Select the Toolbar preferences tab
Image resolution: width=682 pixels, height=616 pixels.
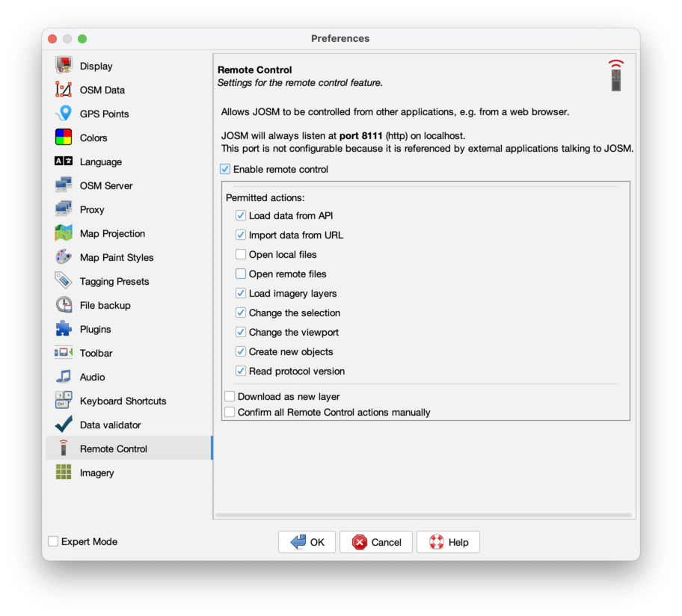(x=129, y=353)
